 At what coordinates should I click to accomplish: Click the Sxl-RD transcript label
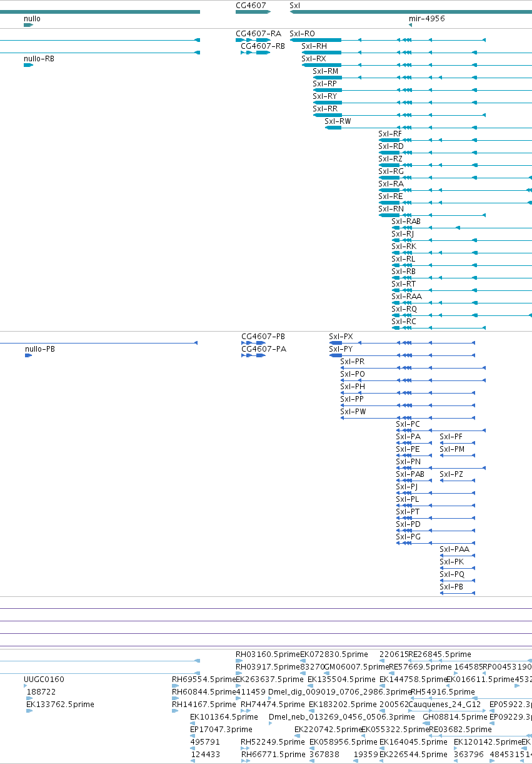(391, 146)
